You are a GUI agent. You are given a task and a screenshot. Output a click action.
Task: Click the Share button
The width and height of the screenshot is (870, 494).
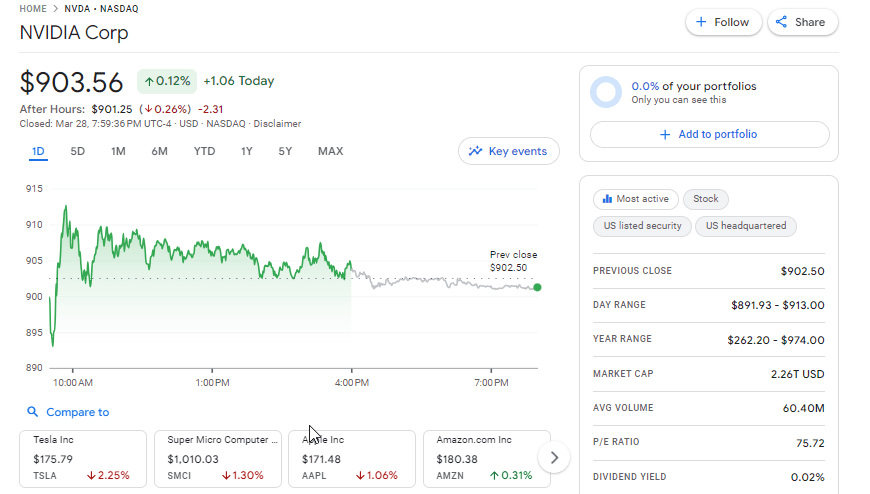[x=802, y=22]
